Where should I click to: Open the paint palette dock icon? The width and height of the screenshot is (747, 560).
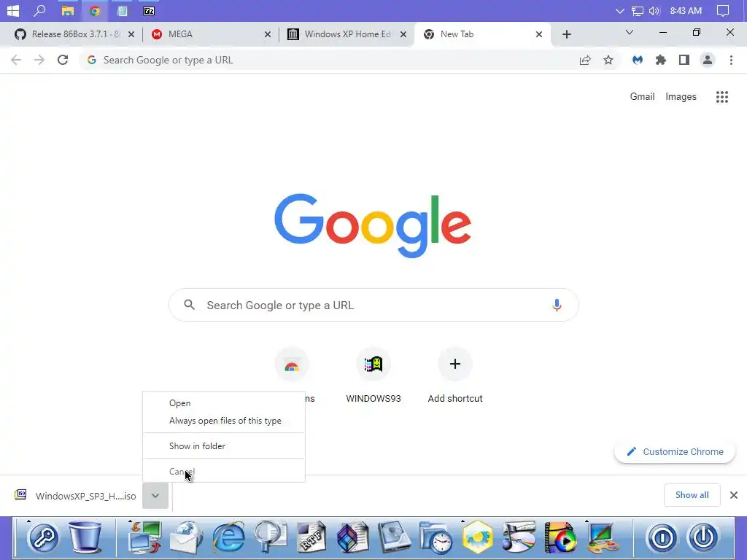[x=602, y=537]
